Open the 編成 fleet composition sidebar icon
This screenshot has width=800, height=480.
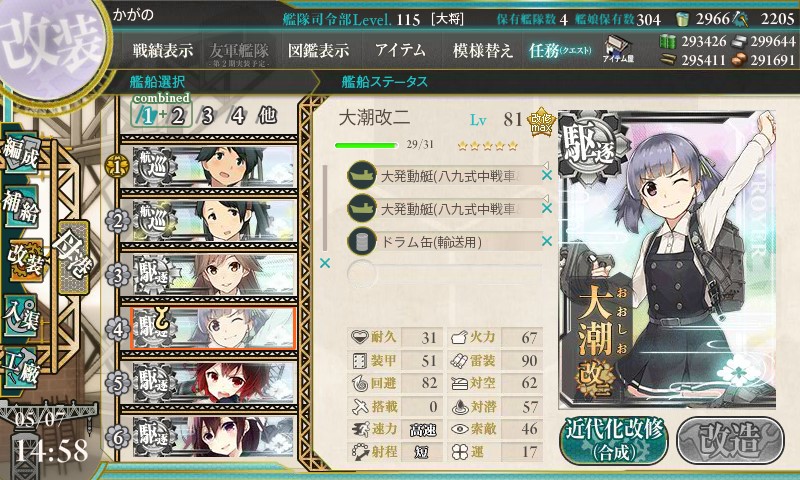(21, 154)
